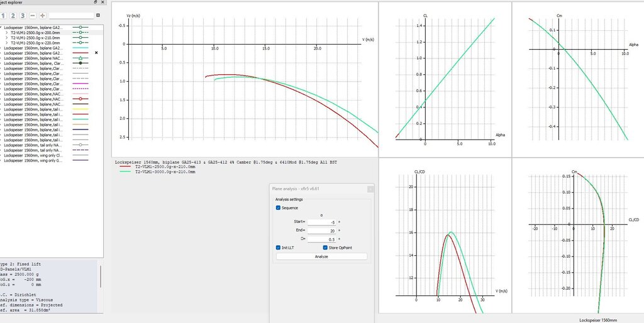Uncheck the Sequence checkbox
This screenshot has height=323, width=644.
279,207
